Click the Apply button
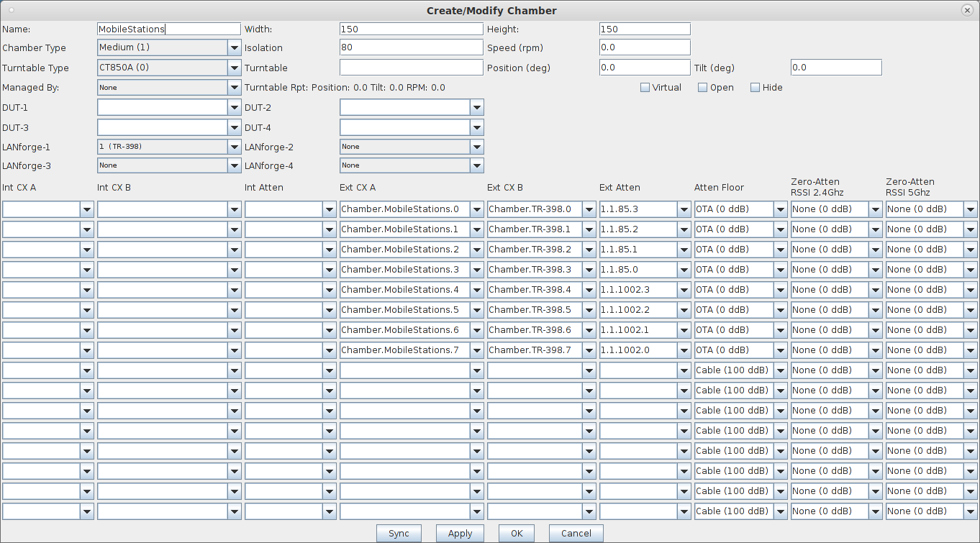 (x=460, y=534)
